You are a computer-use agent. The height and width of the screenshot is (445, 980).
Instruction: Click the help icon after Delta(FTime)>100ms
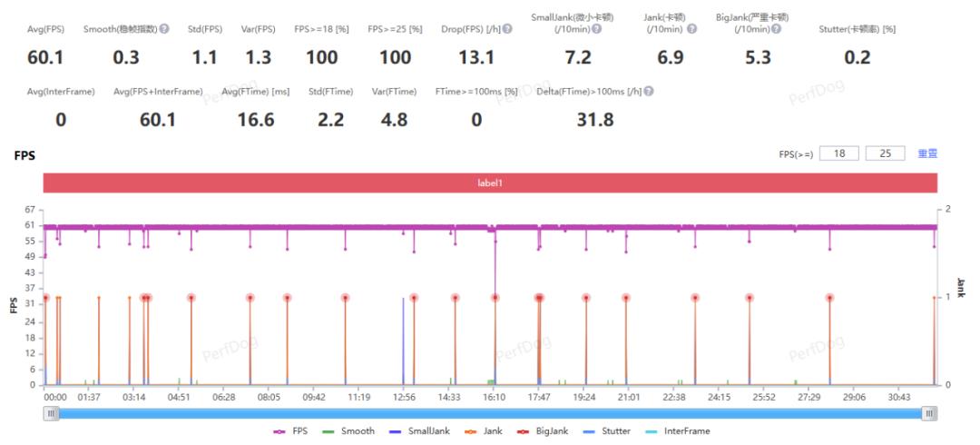[649, 92]
